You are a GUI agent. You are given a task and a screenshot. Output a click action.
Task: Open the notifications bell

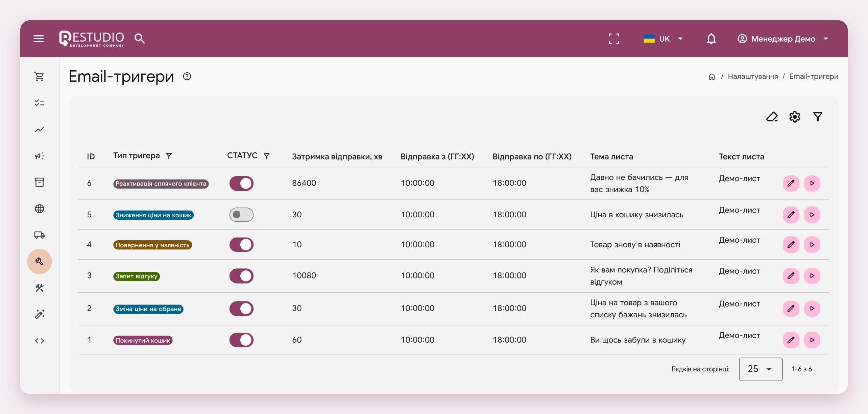tap(711, 39)
